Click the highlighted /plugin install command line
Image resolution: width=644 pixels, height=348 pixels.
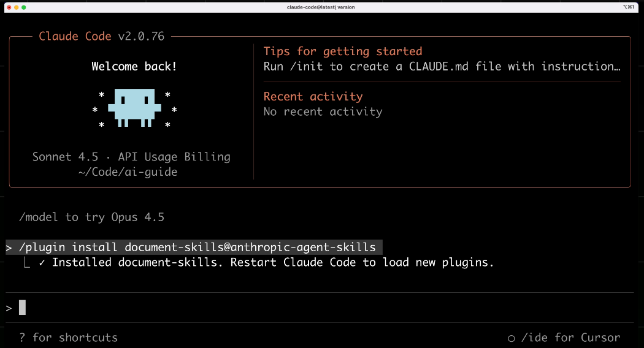[x=194, y=247]
